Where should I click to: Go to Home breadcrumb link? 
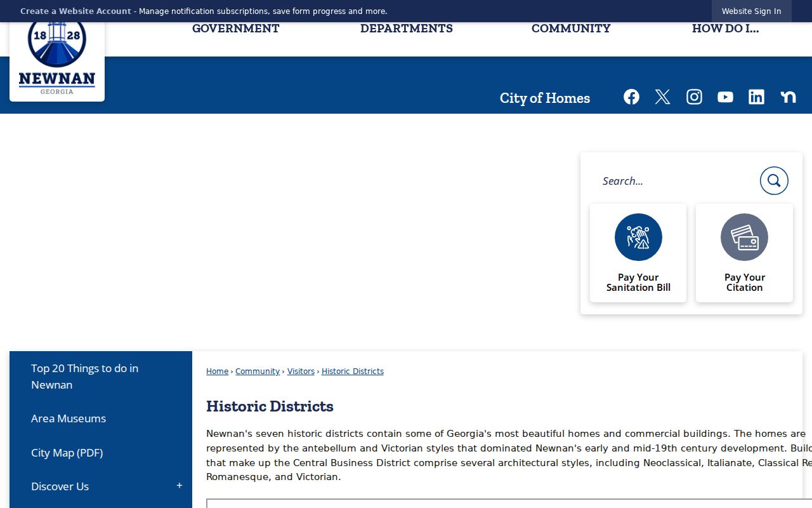(x=217, y=371)
